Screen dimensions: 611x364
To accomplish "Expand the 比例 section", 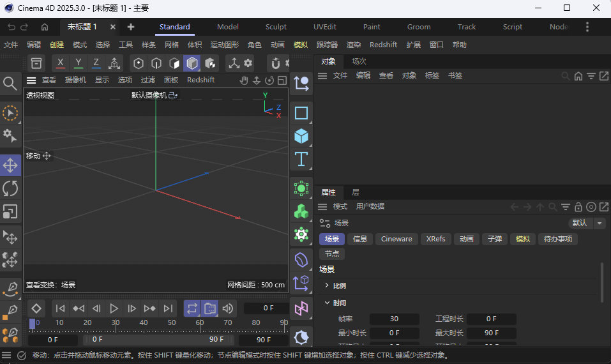I will click(x=327, y=285).
